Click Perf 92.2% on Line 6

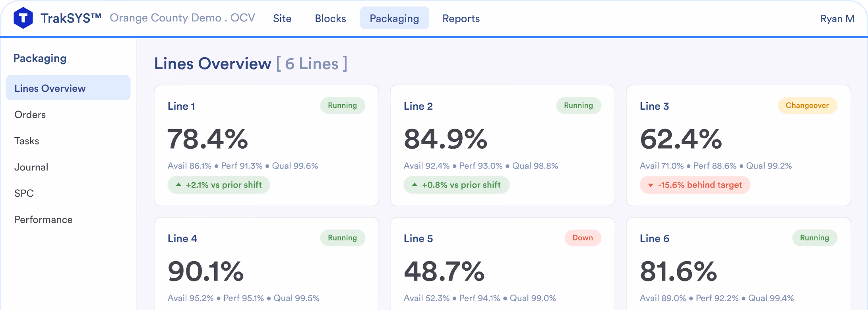[717, 298]
